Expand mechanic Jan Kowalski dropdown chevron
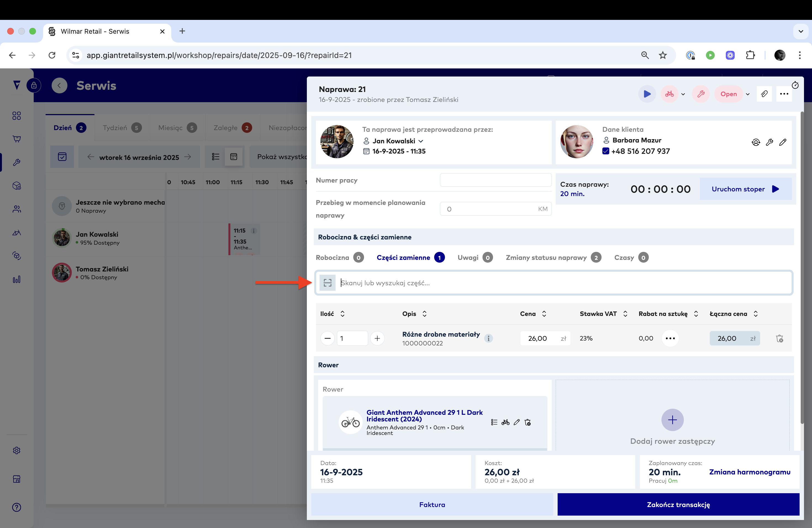This screenshot has width=812, height=528. tap(421, 141)
